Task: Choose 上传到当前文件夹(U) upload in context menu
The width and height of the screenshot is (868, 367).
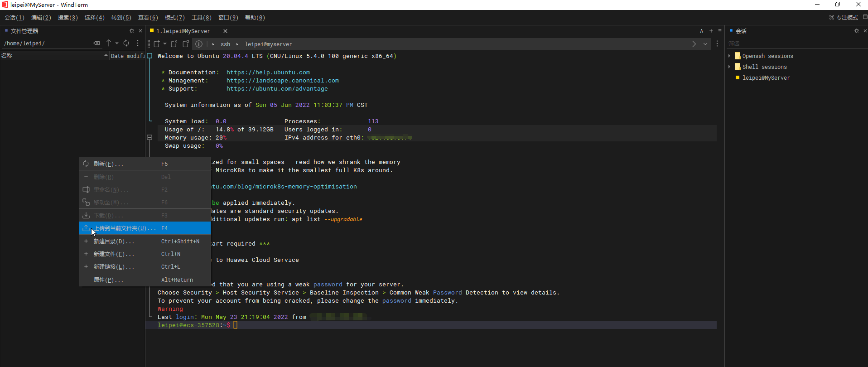Action: [145, 228]
